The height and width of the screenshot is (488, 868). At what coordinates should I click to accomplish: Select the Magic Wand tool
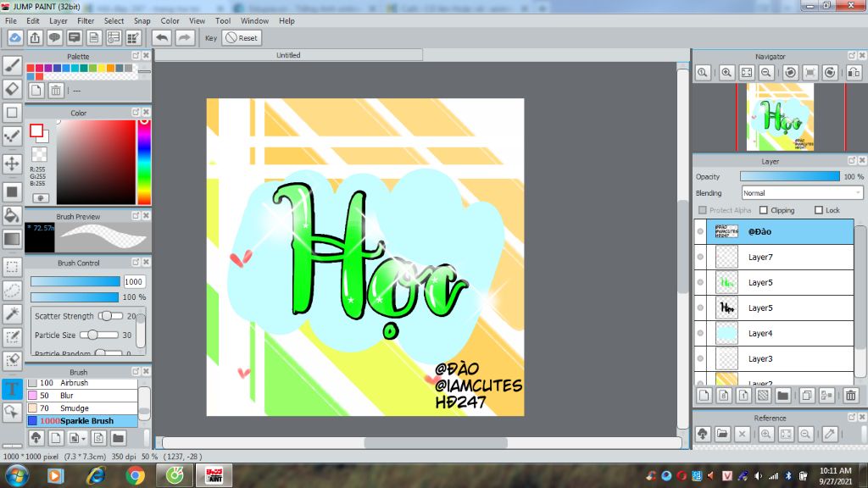[12, 313]
